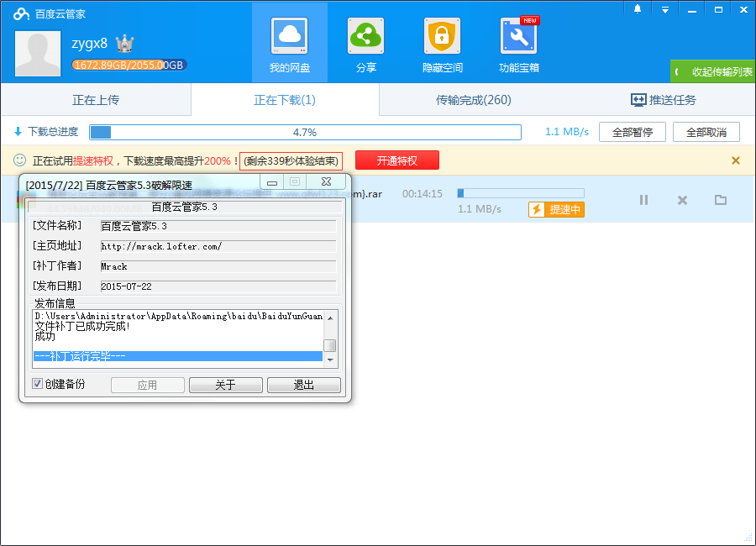Click the 文件名称 field 百度云管家5.3
The height and width of the screenshot is (546, 756).
click(218, 226)
